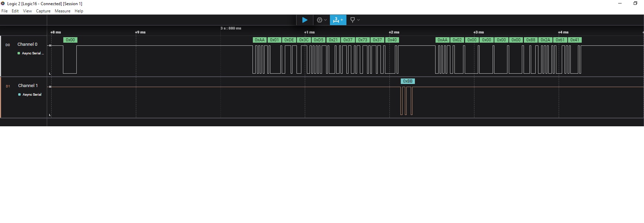This screenshot has width=644, height=223.
Task: Select the Channel 0 label
Action: (x=27, y=44)
